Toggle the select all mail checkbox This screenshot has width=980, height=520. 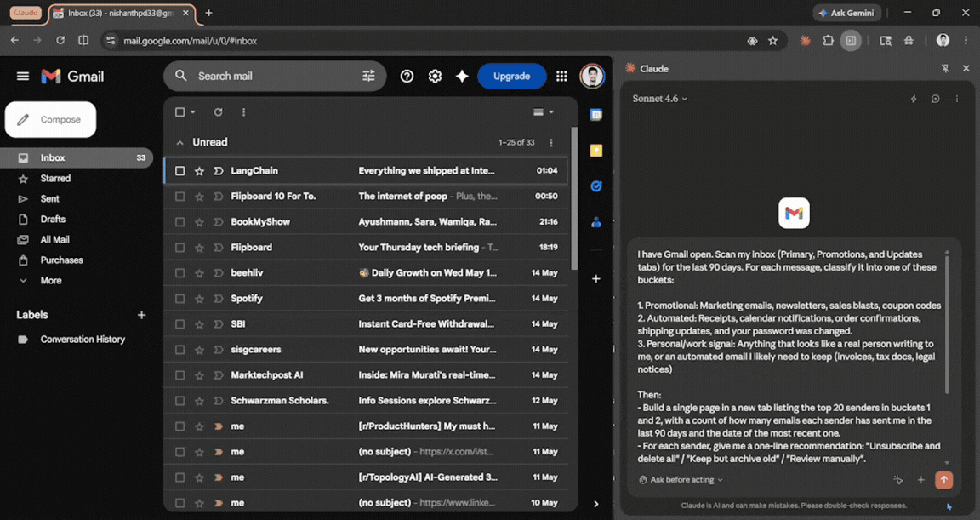(180, 111)
